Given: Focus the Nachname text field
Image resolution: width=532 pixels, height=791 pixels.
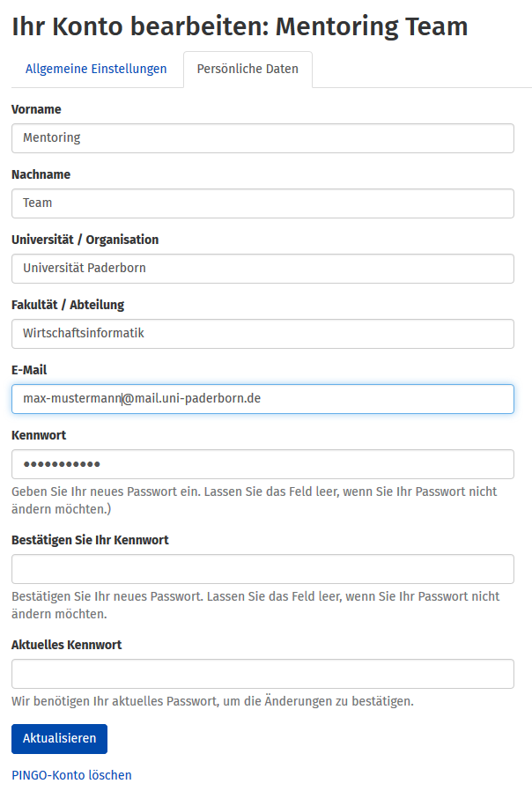Looking at the screenshot, I should 262,203.
